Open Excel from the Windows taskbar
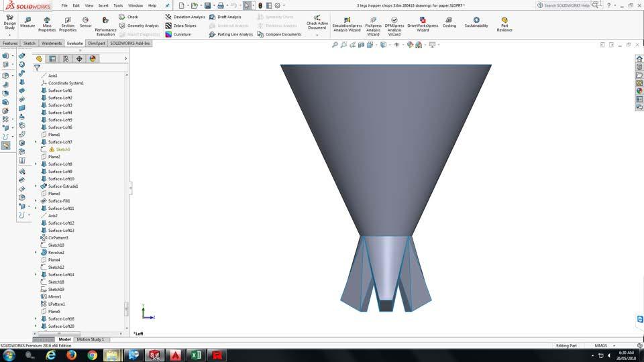This screenshot has width=644, height=362. [197, 355]
